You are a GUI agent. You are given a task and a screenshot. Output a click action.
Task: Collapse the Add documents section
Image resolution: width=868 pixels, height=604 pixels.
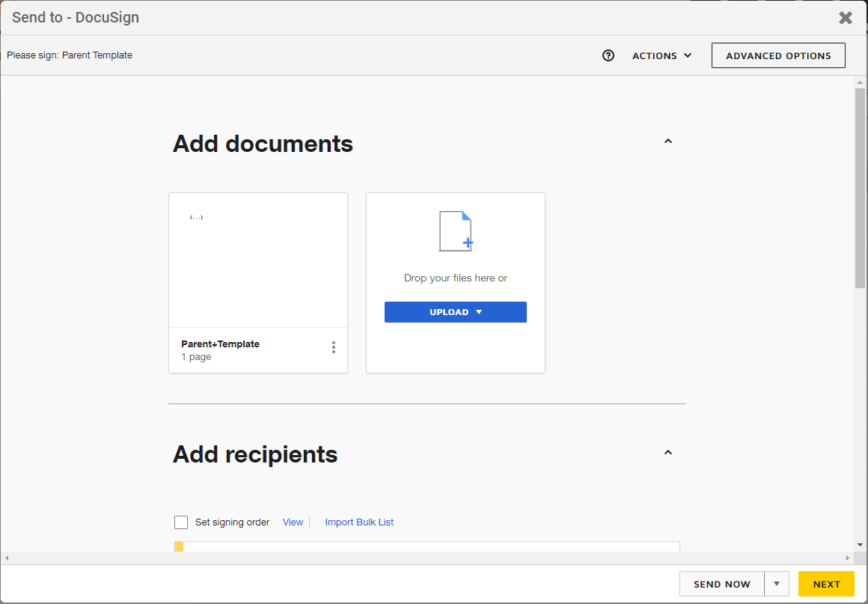coord(667,141)
